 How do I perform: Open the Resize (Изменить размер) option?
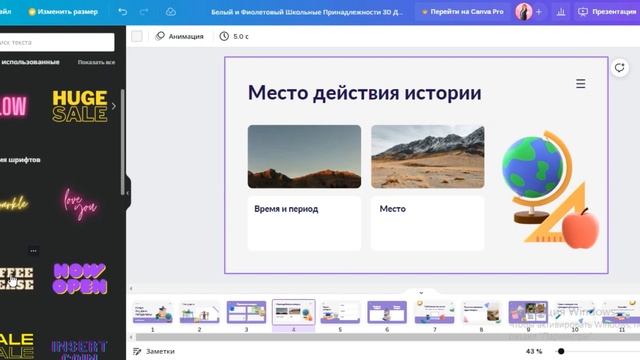click(63, 12)
